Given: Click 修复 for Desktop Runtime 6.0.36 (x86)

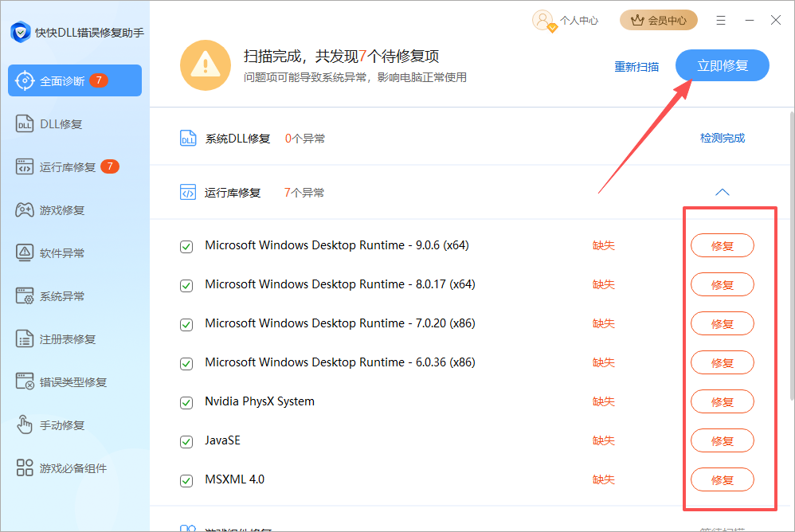Looking at the screenshot, I should point(722,363).
